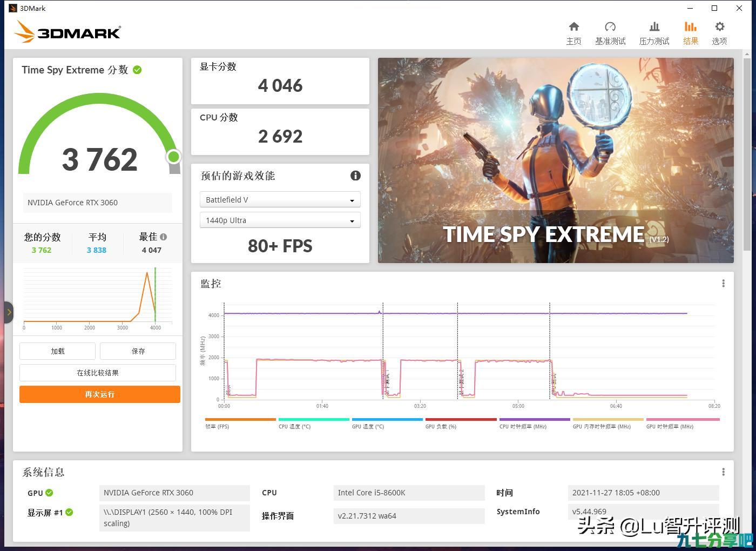
Task: Click the 加载 load button
Action: pos(57,351)
